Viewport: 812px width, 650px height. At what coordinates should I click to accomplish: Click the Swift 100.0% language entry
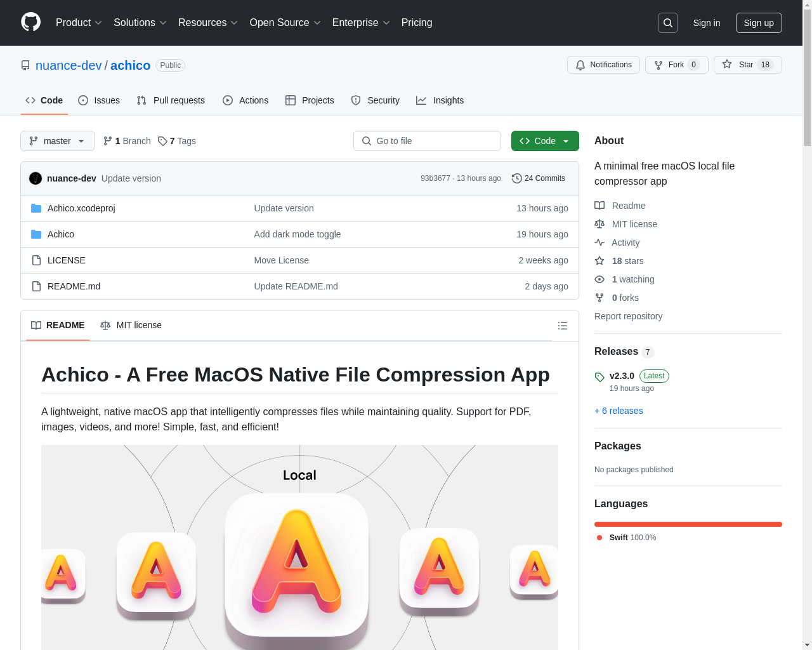click(626, 538)
